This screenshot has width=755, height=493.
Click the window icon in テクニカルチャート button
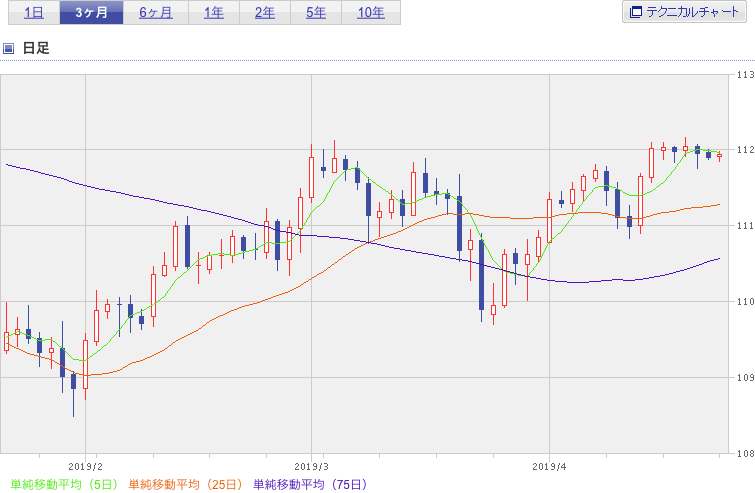click(636, 12)
